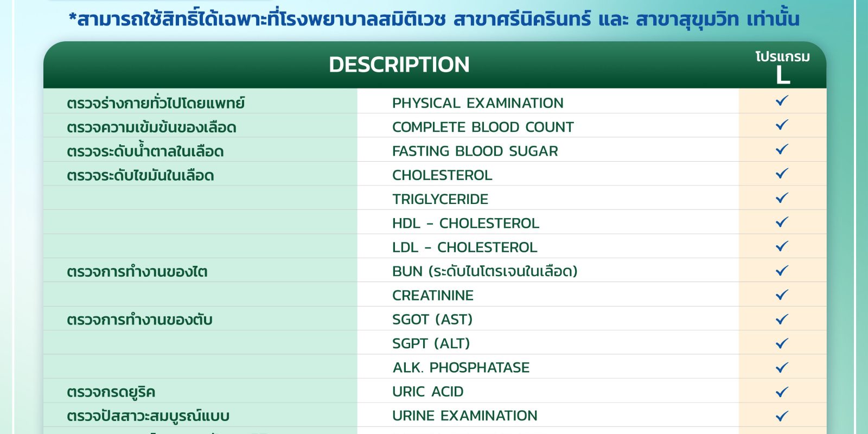Select the TRIGLYCERIDE row checkmark
This screenshot has height=434, width=868.
coord(782,198)
